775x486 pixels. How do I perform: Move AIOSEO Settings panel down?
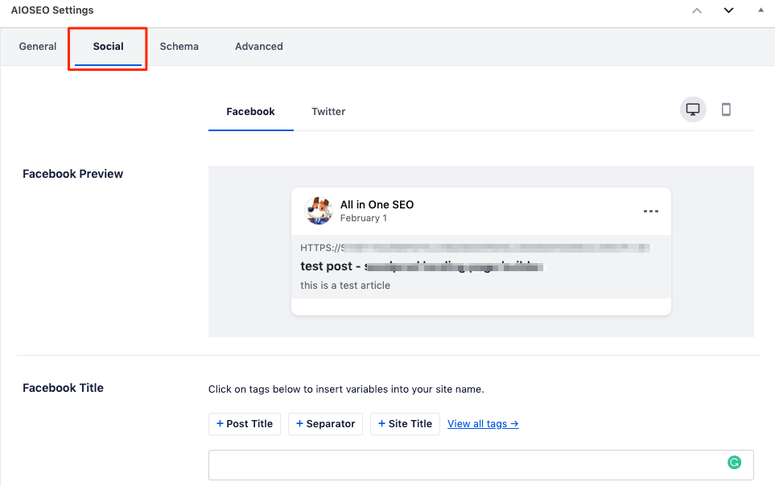point(729,10)
